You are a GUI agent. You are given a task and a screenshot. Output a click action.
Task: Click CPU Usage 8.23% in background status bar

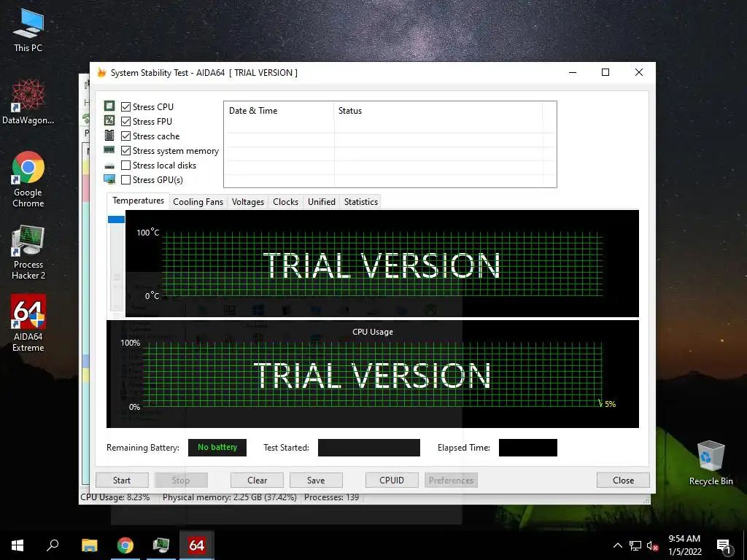pyautogui.click(x=115, y=497)
